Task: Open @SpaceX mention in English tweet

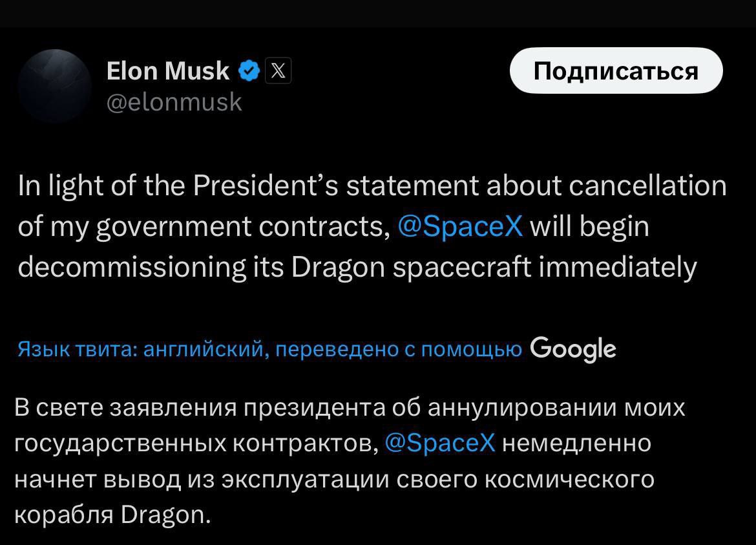Action: pos(460,227)
